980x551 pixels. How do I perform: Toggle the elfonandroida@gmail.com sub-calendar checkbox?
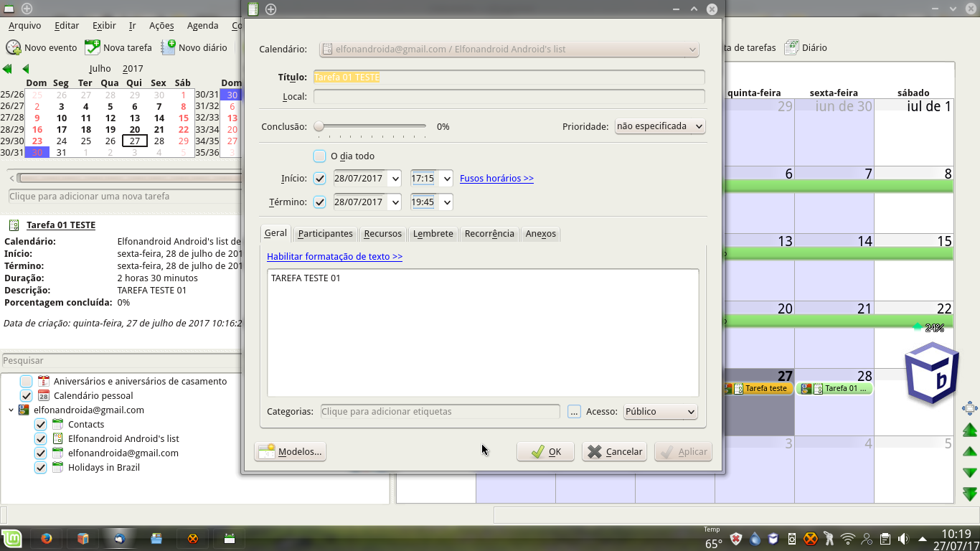click(x=41, y=453)
